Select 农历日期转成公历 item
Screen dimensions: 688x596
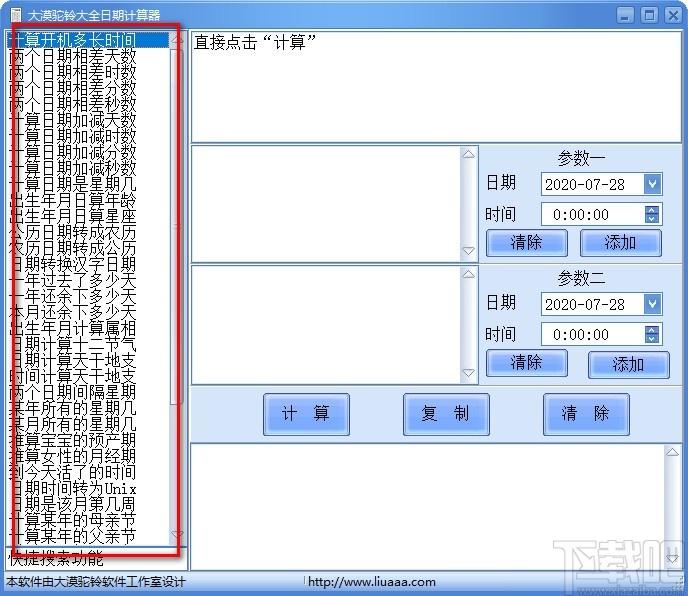pos(88,248)
